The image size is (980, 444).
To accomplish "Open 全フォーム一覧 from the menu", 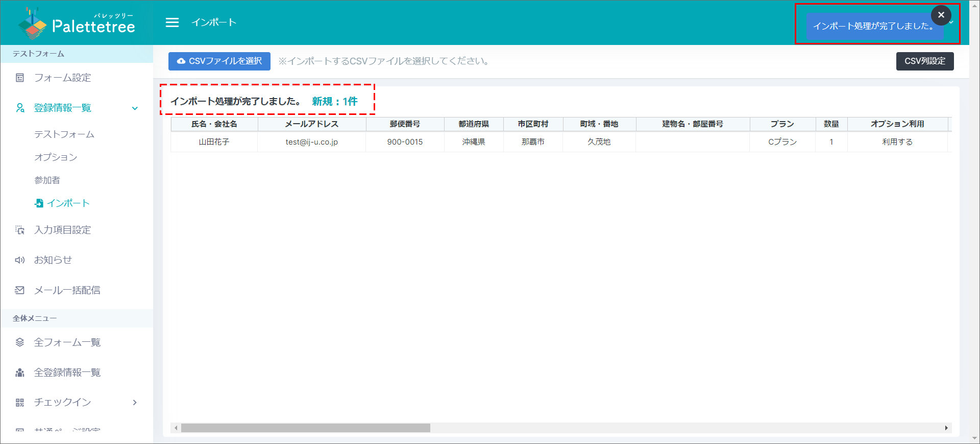I will (x=67, y=342).
